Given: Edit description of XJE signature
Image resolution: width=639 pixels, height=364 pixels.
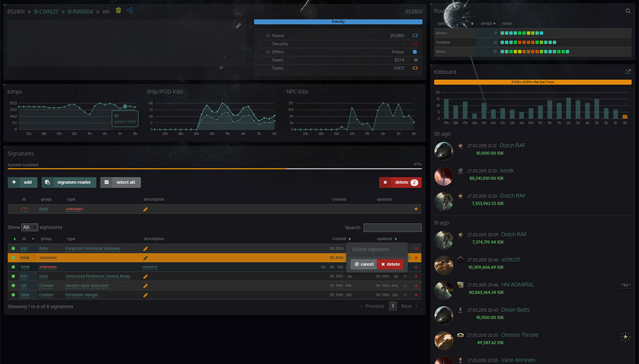Looking at the screenshot, I should coord(146,286).
